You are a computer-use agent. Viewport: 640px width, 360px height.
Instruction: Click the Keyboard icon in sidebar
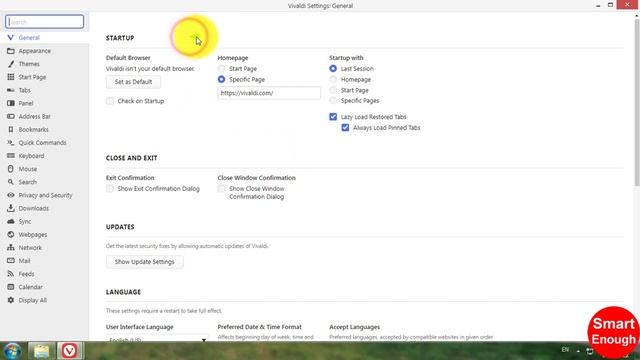click(11, 156)
